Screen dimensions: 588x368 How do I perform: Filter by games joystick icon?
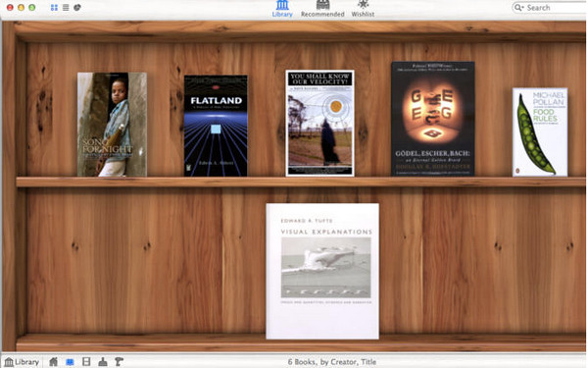point(102,361)
